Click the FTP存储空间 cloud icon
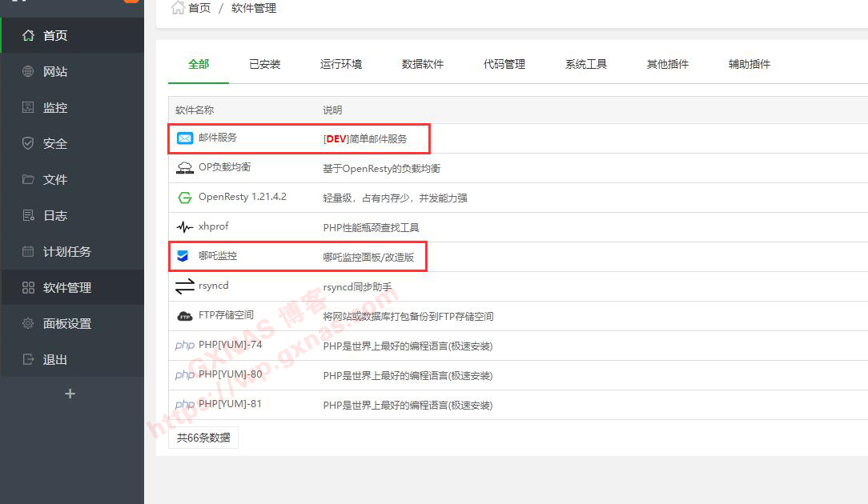This screenshot has width=868, height=504. click(184, 316)
